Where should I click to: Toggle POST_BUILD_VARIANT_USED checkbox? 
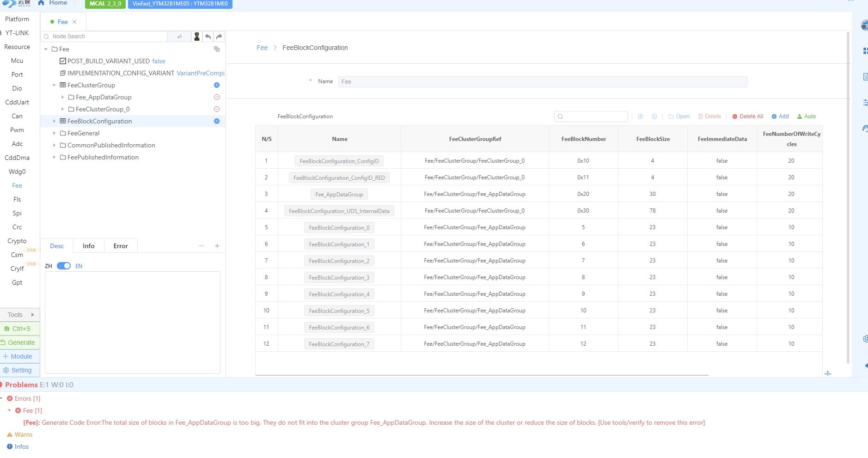pos(63,61)
